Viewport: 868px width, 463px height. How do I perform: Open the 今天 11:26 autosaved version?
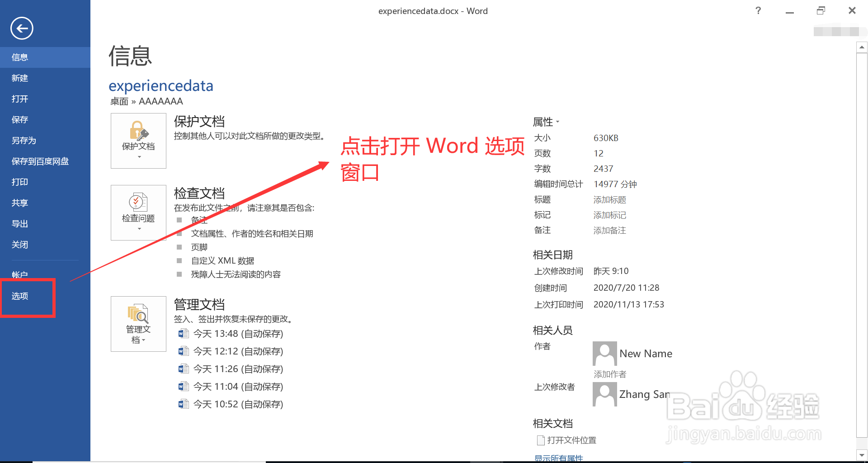coord(238,369)
